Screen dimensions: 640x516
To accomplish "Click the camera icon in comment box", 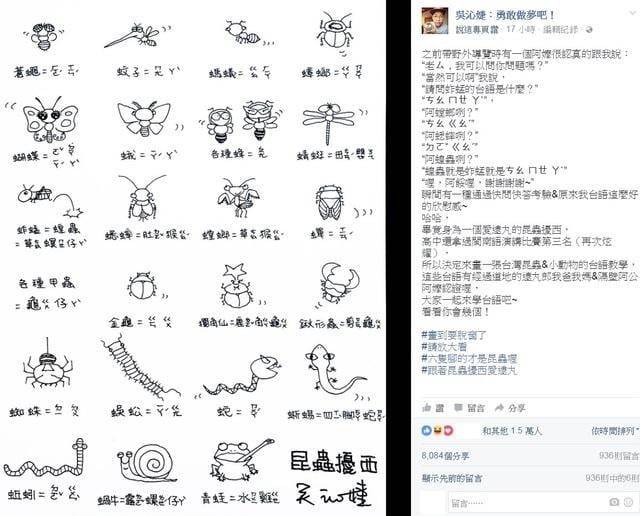I will (614, 502).
